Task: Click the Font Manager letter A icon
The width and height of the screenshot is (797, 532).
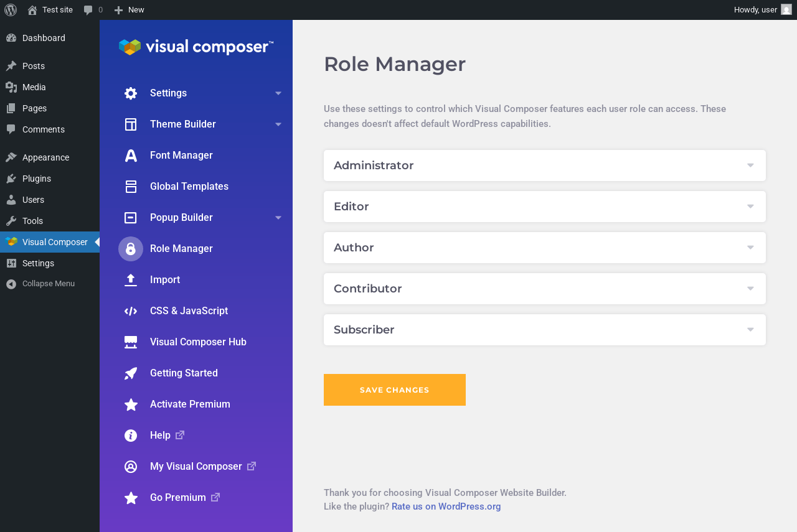Action: pyautogui.click(x=131, y=156)
